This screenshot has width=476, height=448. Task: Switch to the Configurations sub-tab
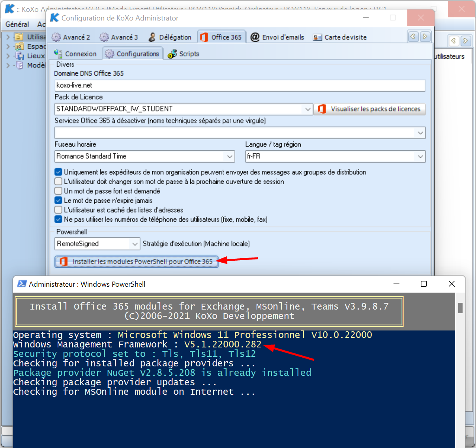pos(133,54)
